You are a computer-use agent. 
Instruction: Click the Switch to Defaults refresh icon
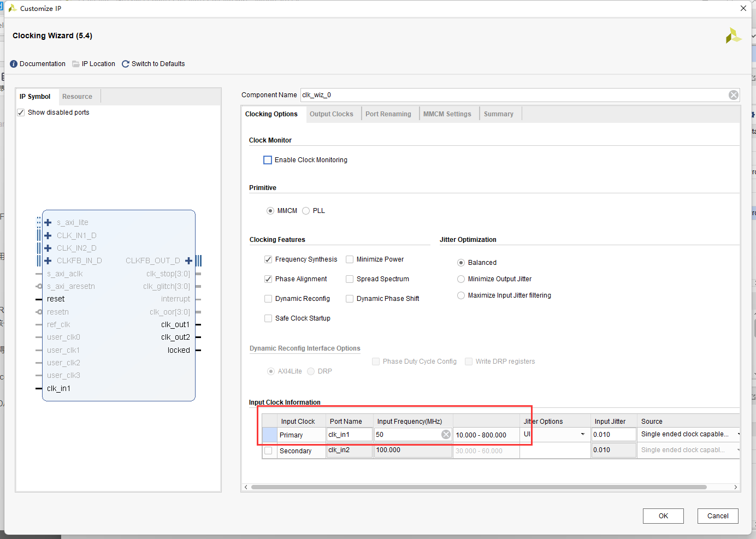pos(126,64)
